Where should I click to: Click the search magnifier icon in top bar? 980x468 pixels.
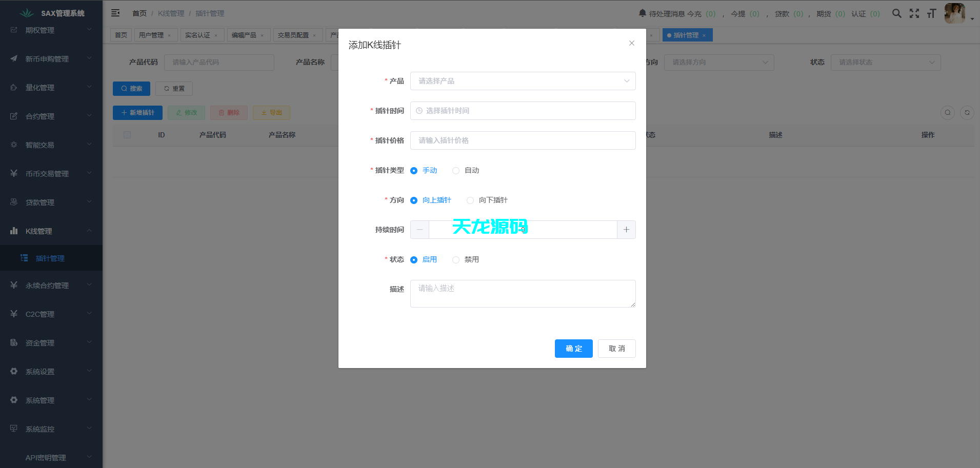[x=897, y=14]
